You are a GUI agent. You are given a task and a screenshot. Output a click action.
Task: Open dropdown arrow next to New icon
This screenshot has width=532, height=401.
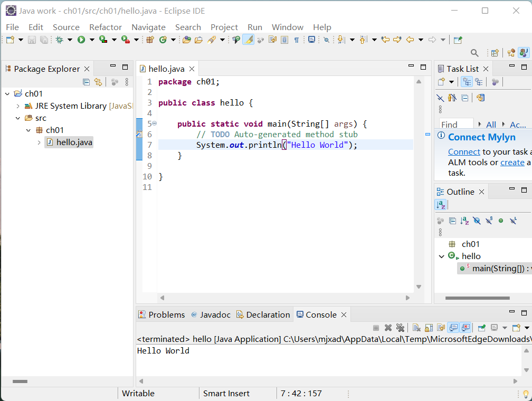21,40
